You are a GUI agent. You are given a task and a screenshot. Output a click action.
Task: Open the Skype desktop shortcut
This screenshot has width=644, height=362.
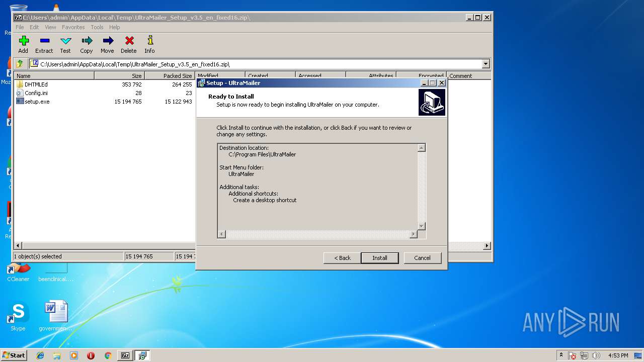point(18,317)
